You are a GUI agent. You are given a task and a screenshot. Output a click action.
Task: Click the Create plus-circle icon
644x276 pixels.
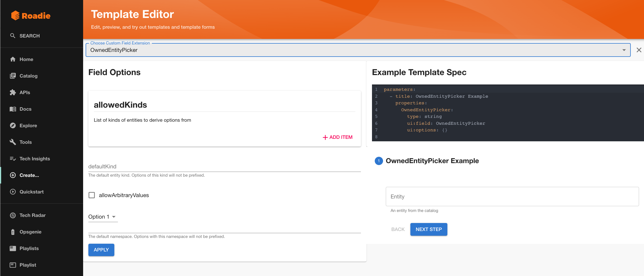point(13,175)
